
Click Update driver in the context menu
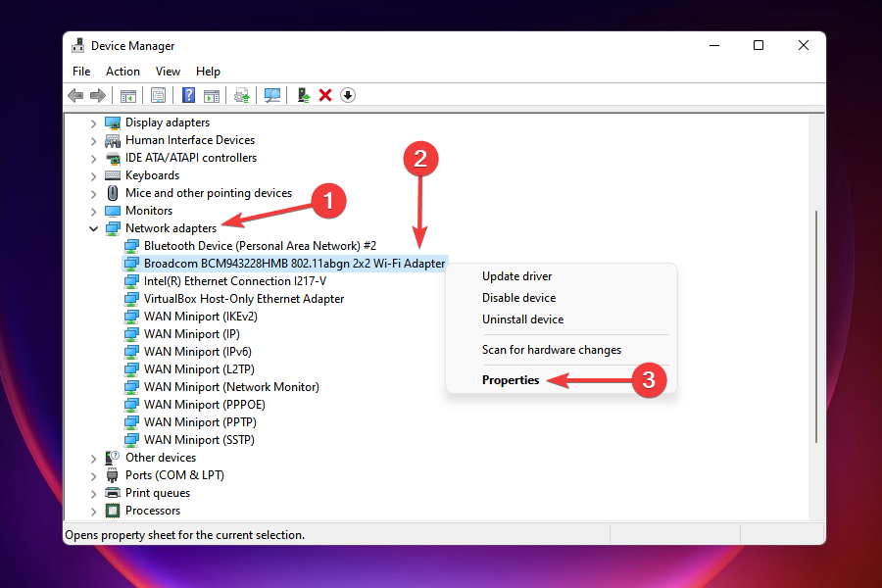click(516, 275)
